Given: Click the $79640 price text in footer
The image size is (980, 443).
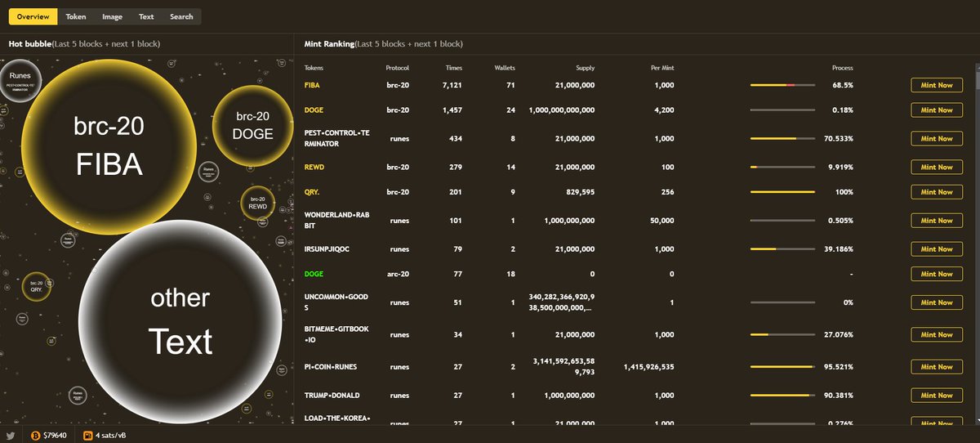Looking at the screenshot, I should 56,435.
